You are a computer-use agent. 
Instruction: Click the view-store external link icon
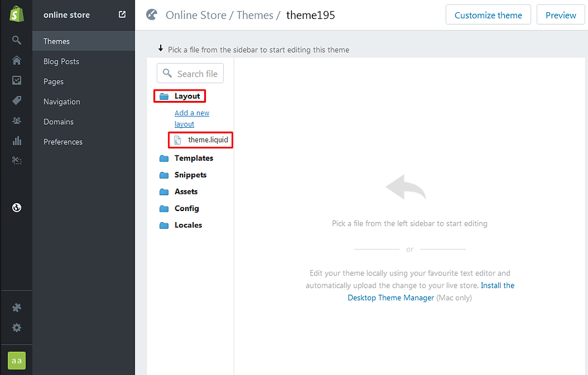(122, 14)
